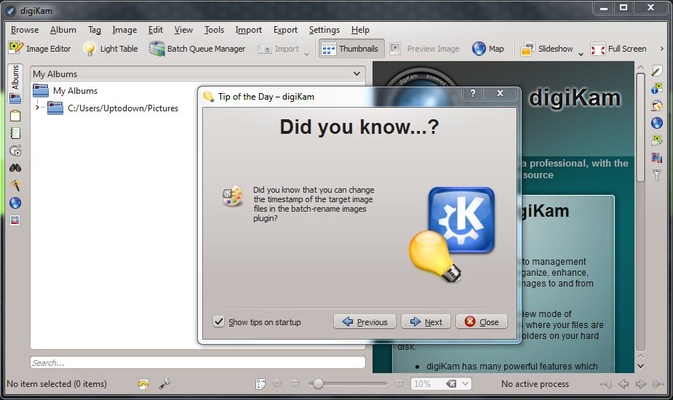Select the C:/Users/Uptodown/Pictures album
The width and height of the screenshot is (673, 400).
[123, 108]
